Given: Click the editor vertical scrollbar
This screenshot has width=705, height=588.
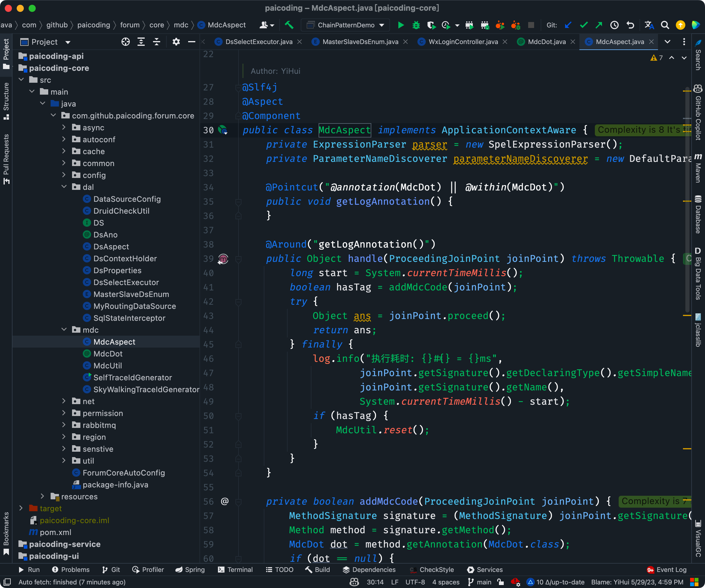Looking at the screenshot, I should [687, 201].
